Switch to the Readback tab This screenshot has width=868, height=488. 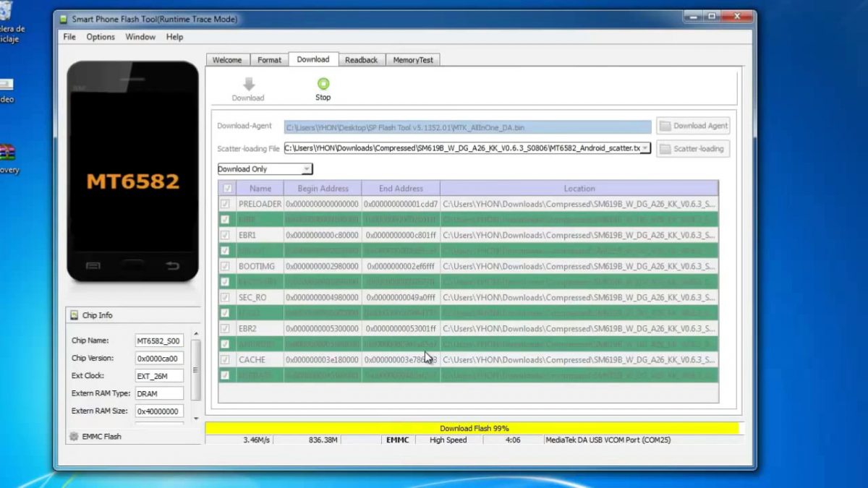tap(361, 59)
